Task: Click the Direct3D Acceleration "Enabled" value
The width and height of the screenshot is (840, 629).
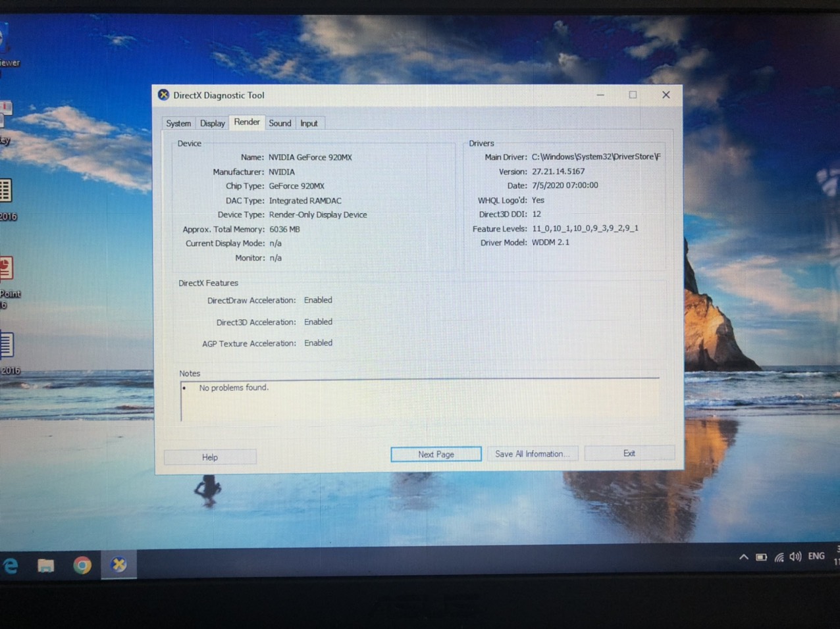Action: [318, 322]
